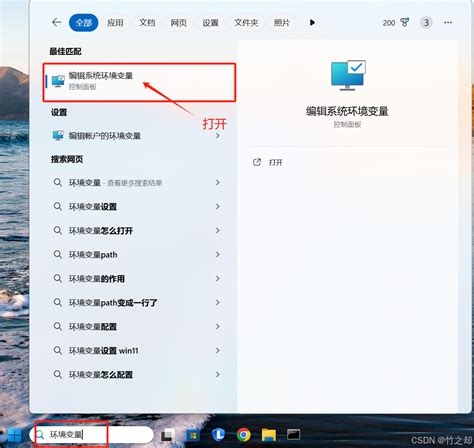Open the 编辑系统环境变量 best match result
Viewport: 474px width, 448px height.
click(x=139, y=81)
